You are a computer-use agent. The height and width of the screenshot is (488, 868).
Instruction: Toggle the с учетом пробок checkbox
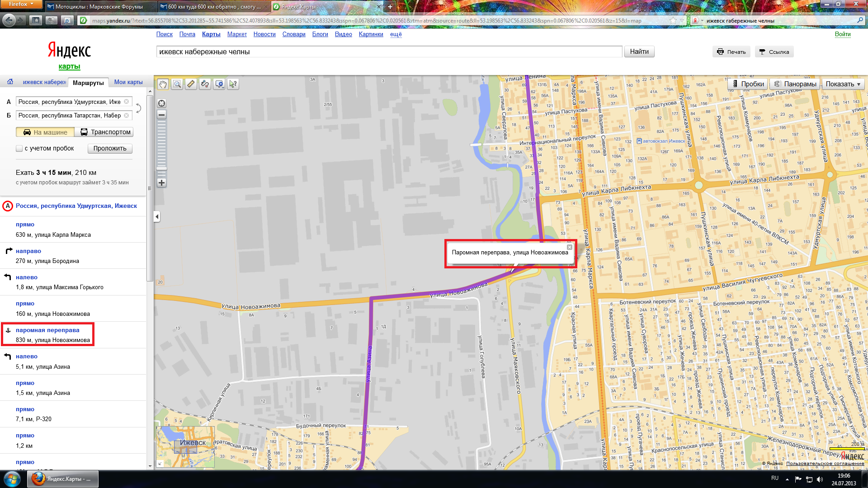(x=19, y=149)
